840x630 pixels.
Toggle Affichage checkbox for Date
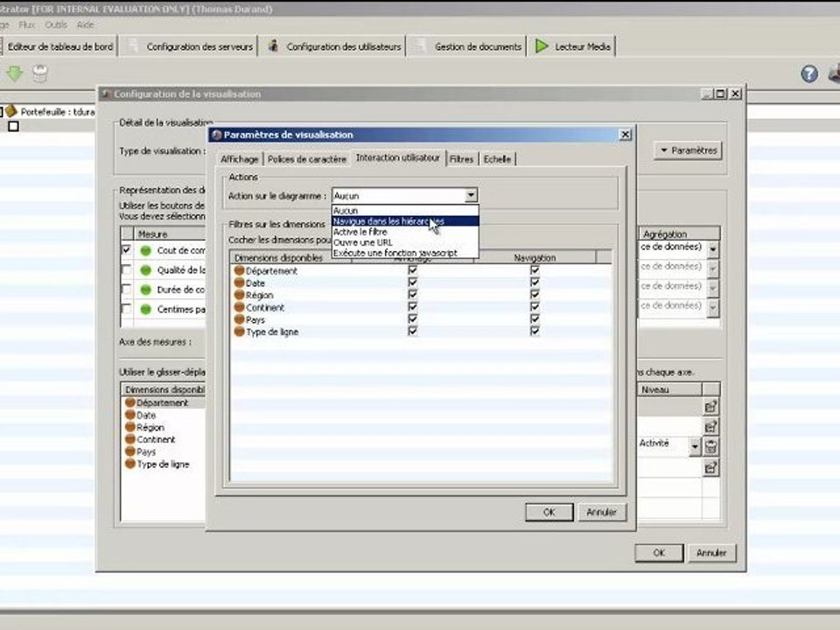tap(412, 282)
